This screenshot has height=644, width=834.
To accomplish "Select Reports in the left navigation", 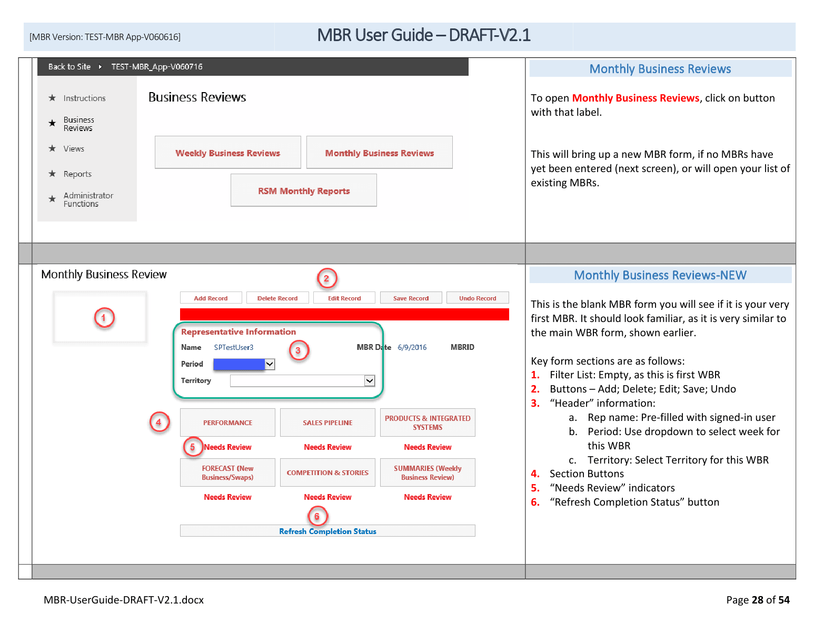I will (x=77, y=174).
